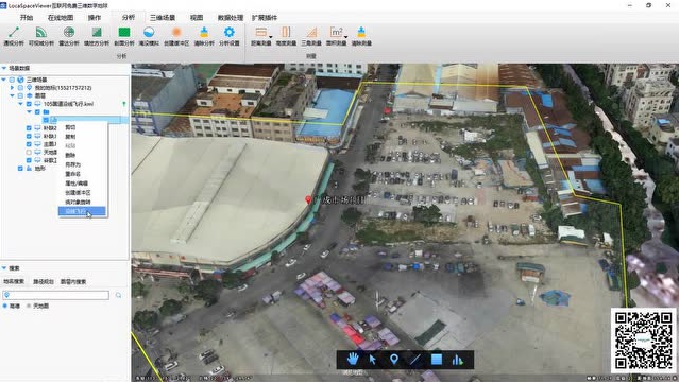Click the 路径规划 route planning button
Screen dimensions: 679x382
43,282
